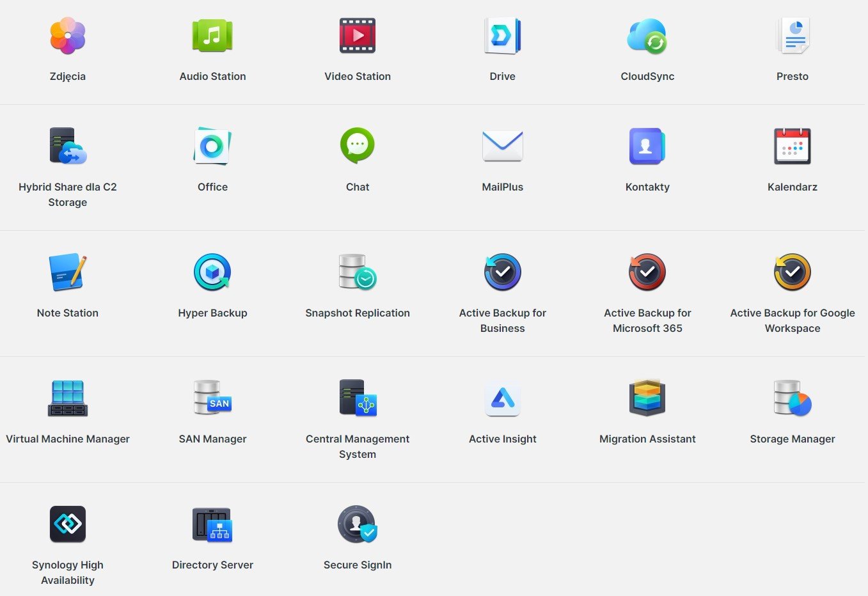The height and width of the screenshot is (596, 868).
Task: Open the Zdjęcia photos app icon
Action: (68, 36)
